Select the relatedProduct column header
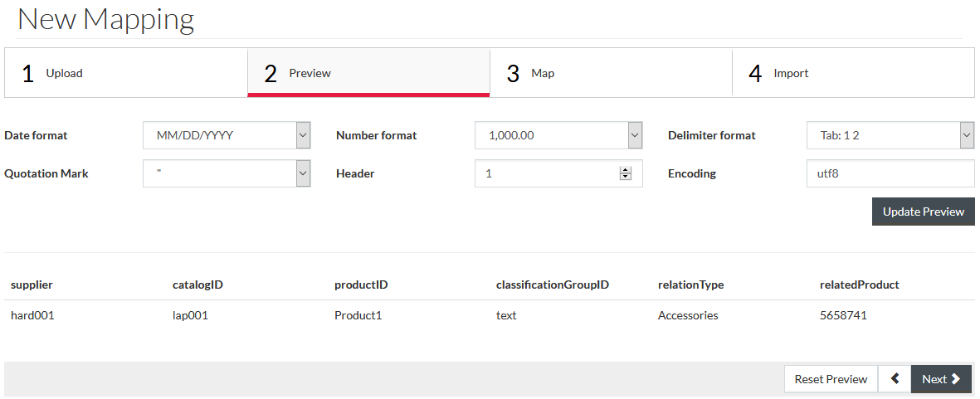This screenshot has height=399, width=980. tap(860, 285)
